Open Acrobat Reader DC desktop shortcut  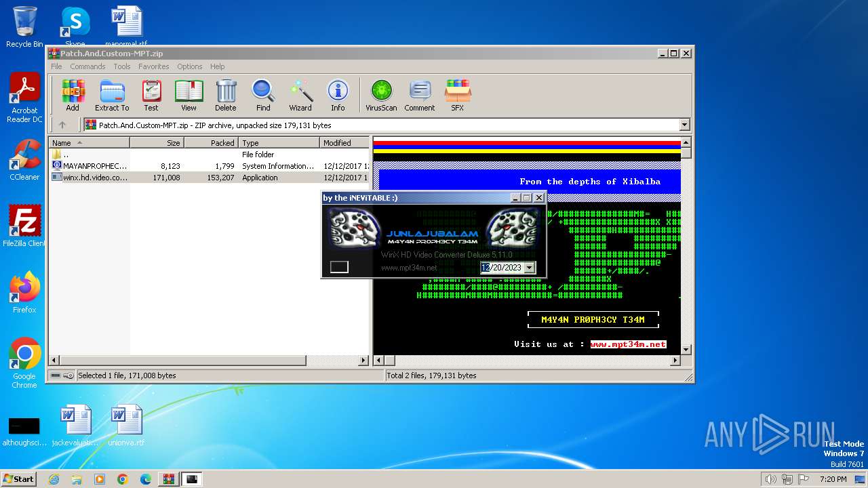tap(24, 98)
